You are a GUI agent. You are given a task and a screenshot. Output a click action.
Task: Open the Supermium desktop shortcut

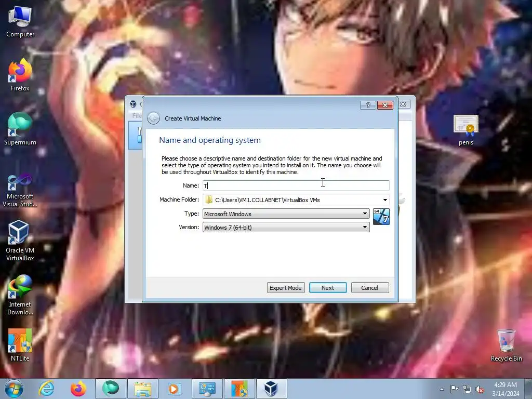coord(20,129)
